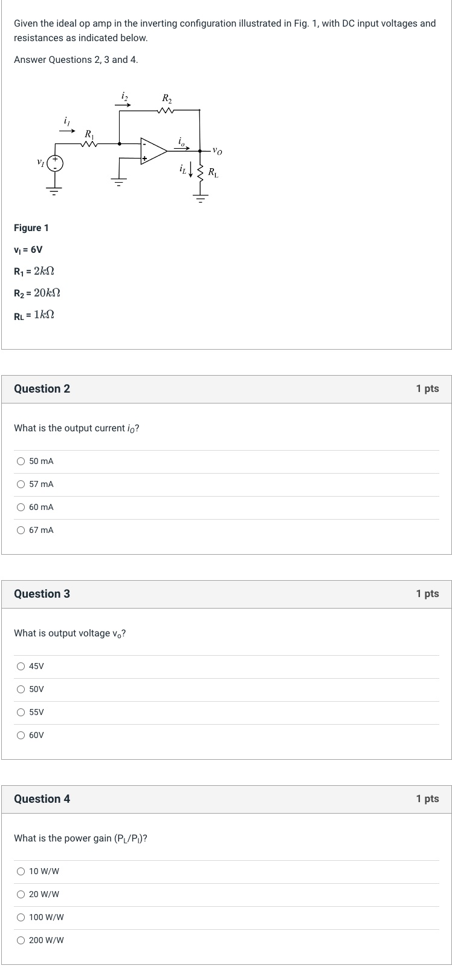Click the Question 2 heading
Viewport: 452px width, 980px height.
[42, 389]
